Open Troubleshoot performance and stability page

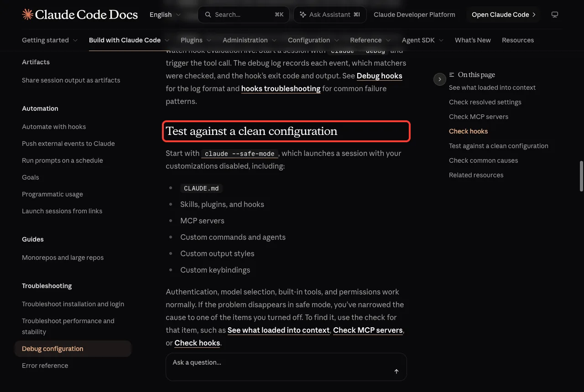pyautogui.click(x=68, y=326)
